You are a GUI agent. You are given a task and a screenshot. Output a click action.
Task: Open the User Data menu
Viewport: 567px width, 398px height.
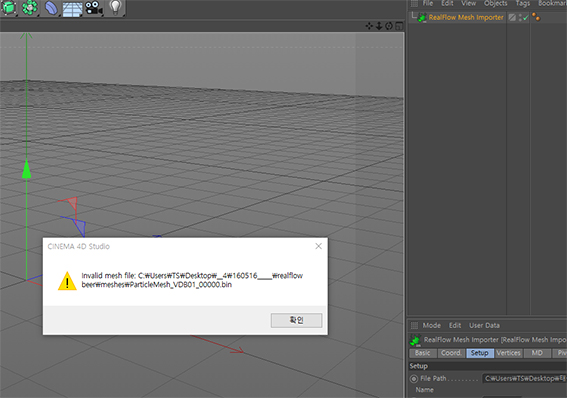coord(484,325)
